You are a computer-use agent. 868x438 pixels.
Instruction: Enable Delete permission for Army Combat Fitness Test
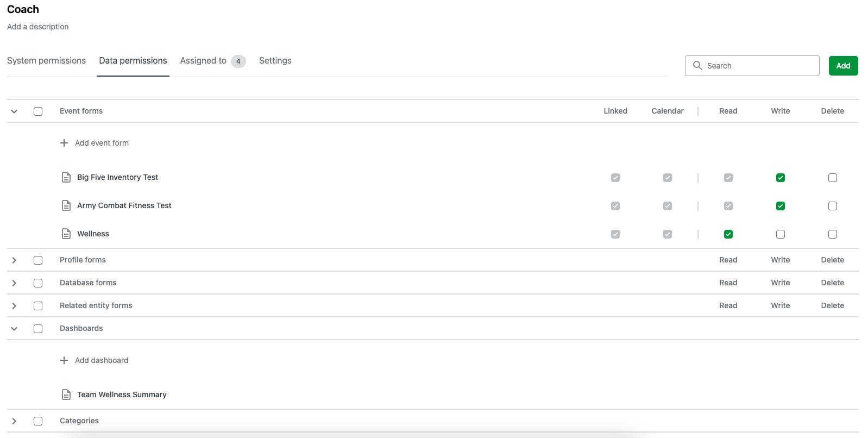[832, 206]
